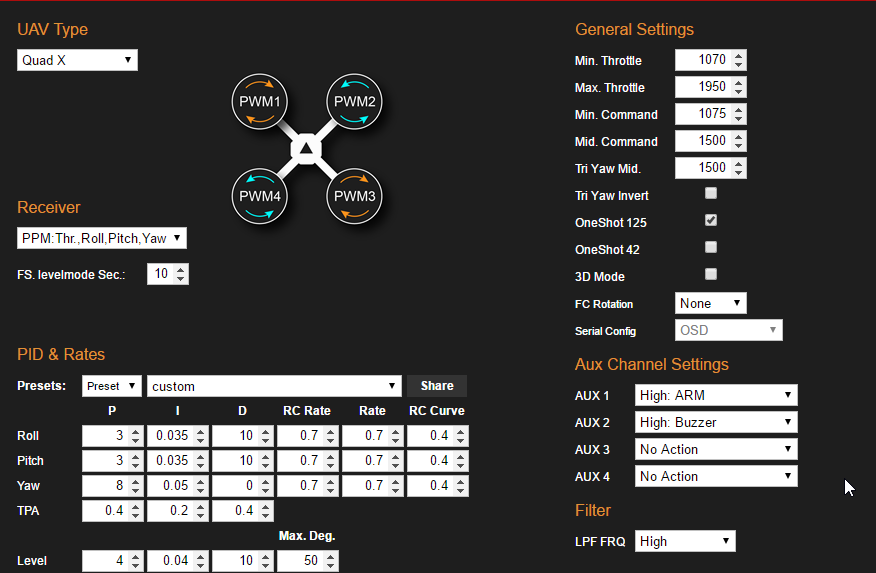The width and height of the screenshot is (876, 573).
Task: Enable the 3D Mode checkbox
Action: 711,274
